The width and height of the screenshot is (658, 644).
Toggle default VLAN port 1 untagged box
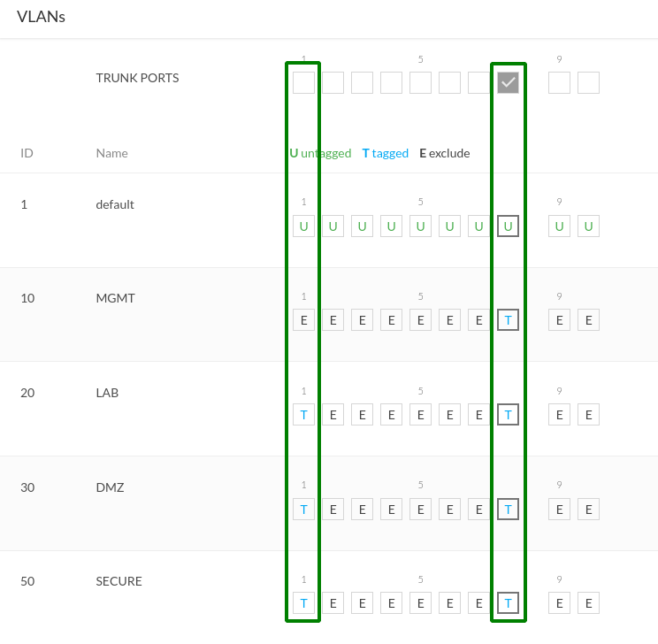pyautogui.click(x=303, y=226)
